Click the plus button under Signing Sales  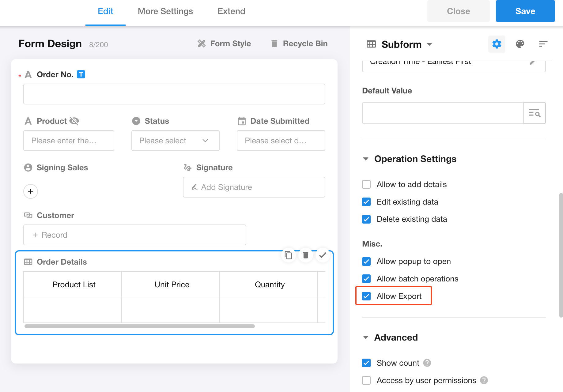(31, 191)
